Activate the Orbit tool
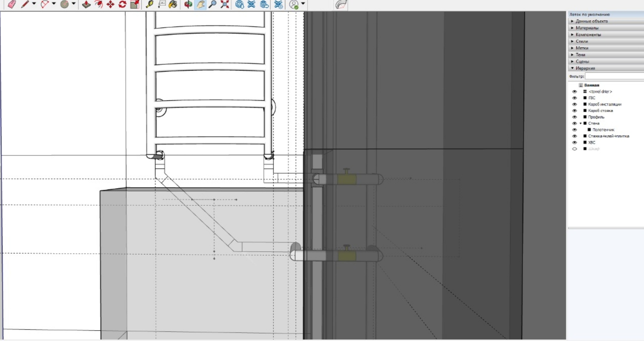Viewport: 644px width, 341px height. point(188,4)
